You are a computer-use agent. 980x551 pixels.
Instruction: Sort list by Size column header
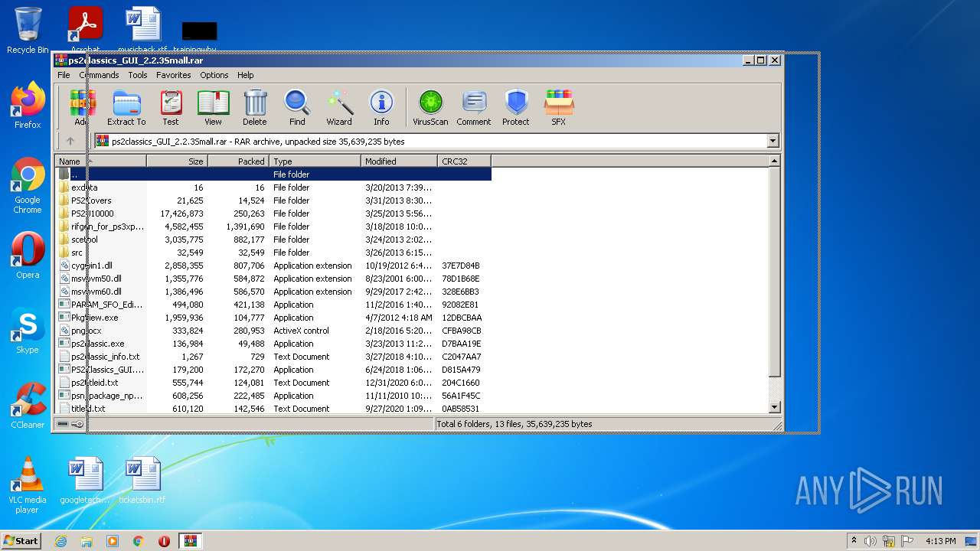coord(177,161)
